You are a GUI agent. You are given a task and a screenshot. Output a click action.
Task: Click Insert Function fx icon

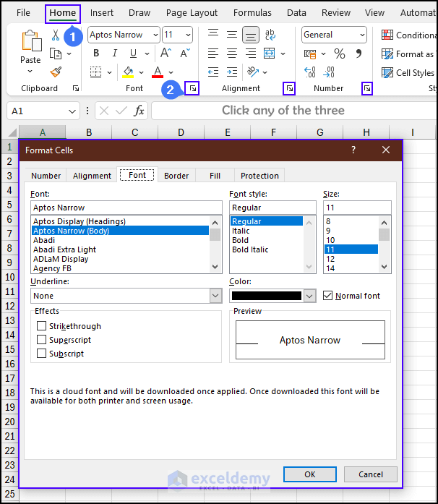[139, 111]
